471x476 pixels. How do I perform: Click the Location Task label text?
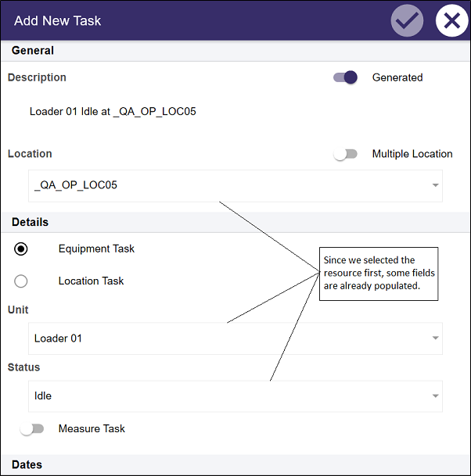(91, 281)
